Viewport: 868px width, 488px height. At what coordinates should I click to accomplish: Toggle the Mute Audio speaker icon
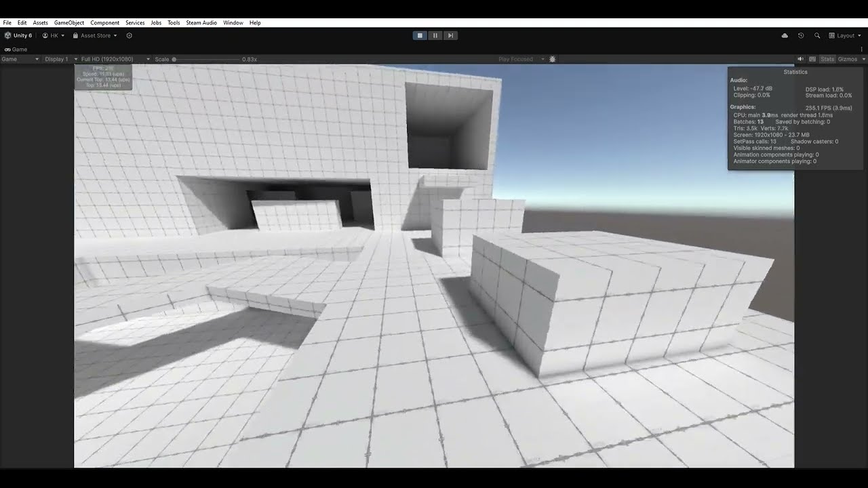(800, 59)
